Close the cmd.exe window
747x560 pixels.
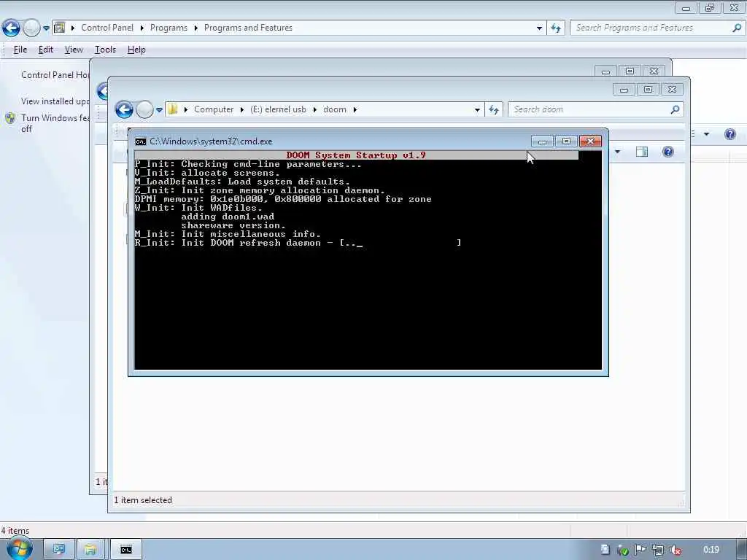point(590,141)
